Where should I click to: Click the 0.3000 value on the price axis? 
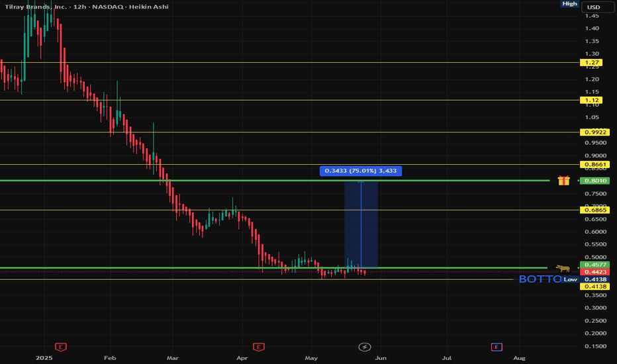595,308
